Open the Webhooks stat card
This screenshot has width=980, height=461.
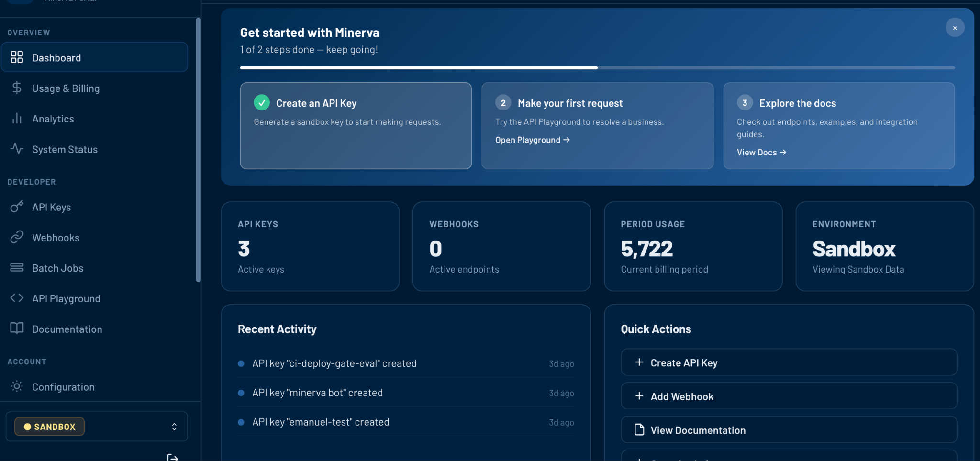[x=501, y=246]
